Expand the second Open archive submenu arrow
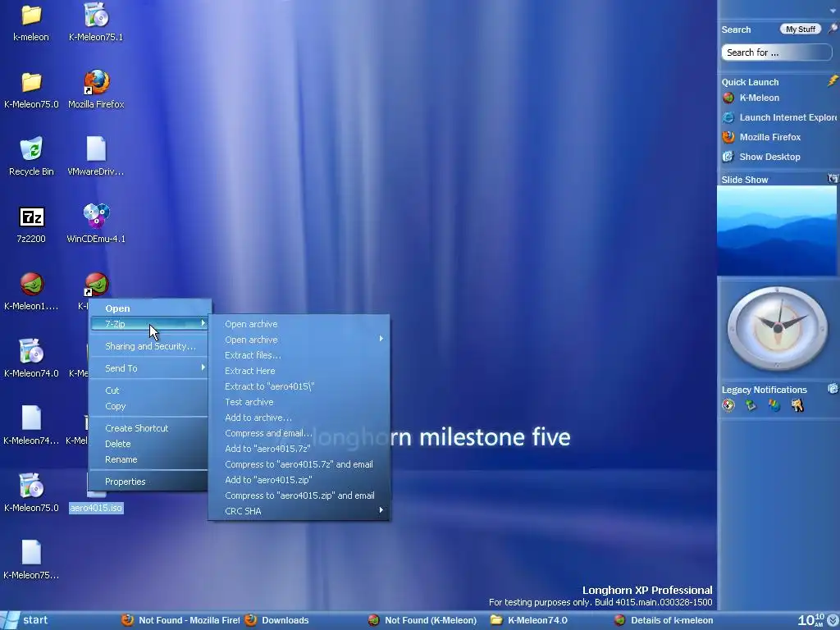The image size is (840, 630). [381, 339]
